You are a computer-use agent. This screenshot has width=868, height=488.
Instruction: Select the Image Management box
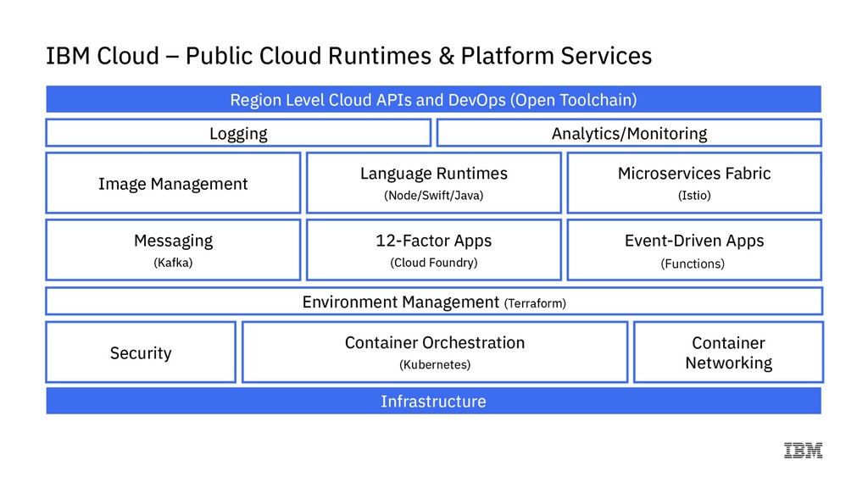click(x=173, y=183)
